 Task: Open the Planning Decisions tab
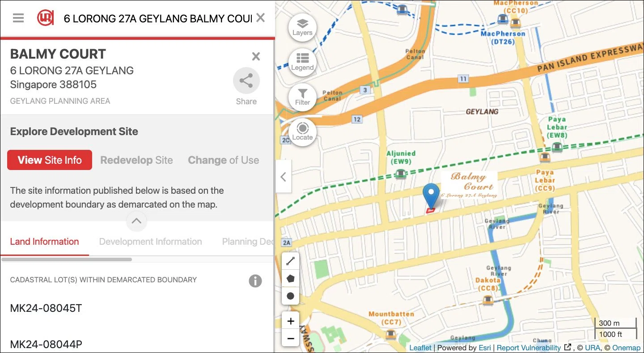point(247,242)
